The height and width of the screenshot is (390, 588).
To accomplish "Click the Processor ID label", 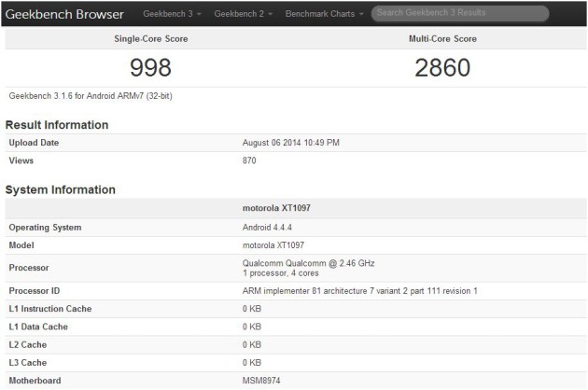I will (35, 291).
